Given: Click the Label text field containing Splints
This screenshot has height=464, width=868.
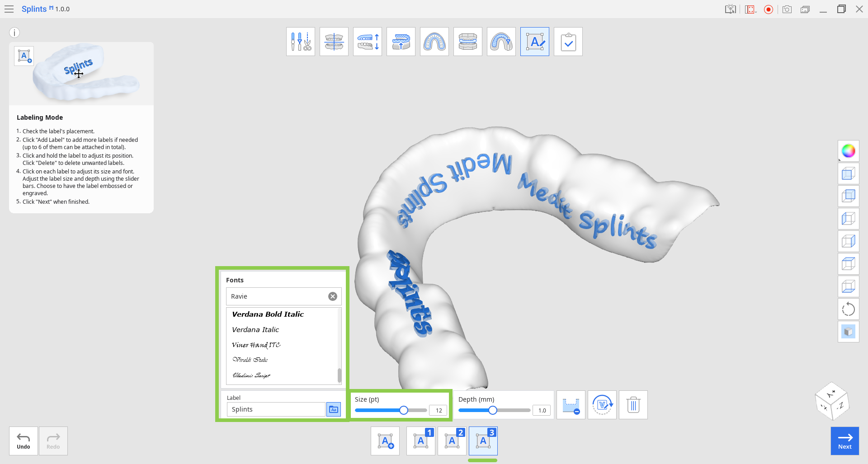Looking at the screenshot, I should click(x=276, y=409).
